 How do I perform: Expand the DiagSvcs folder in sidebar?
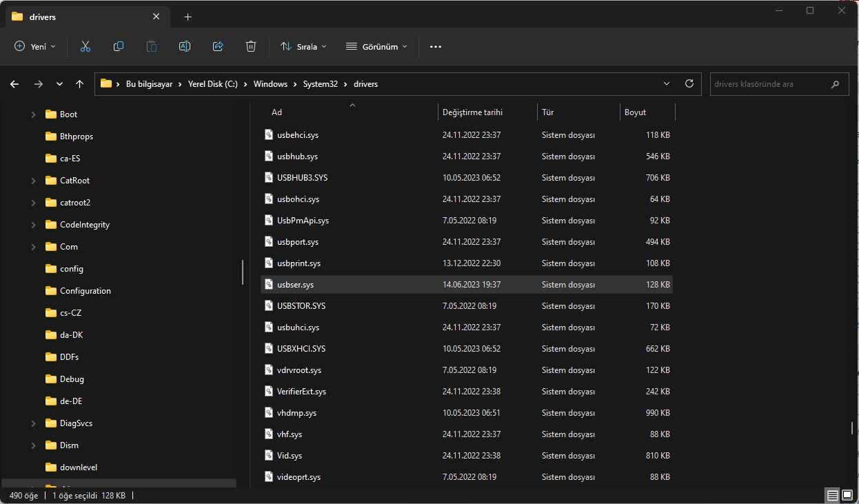tap(33, 423)
